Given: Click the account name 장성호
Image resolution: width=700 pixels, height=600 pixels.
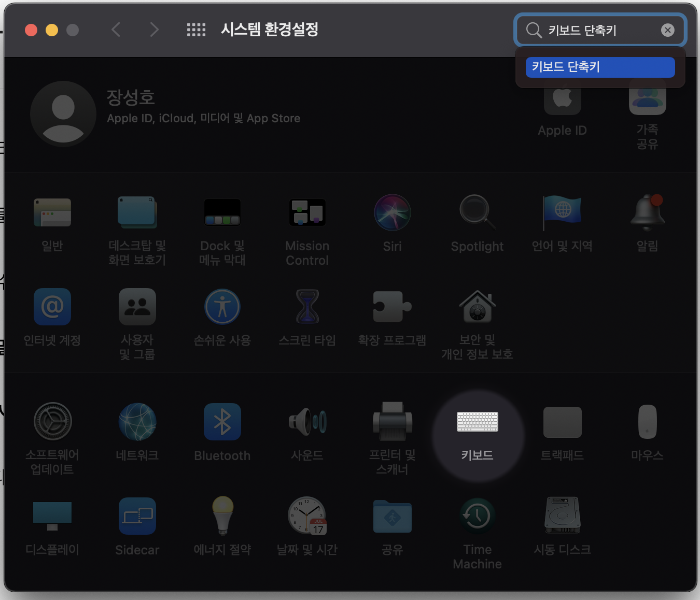Looking at the screenshot, I should click(x=131, y=97).
